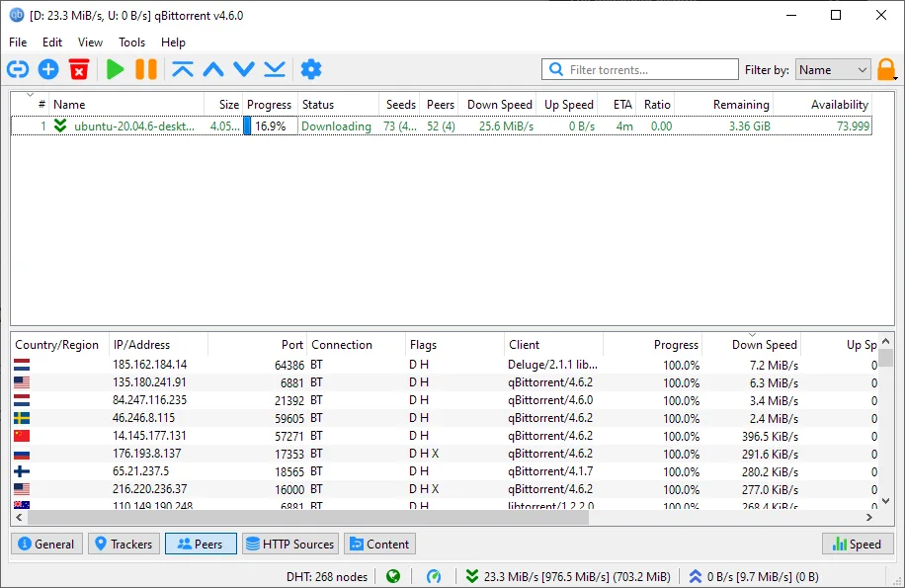Open the File menu

point(18,42)
